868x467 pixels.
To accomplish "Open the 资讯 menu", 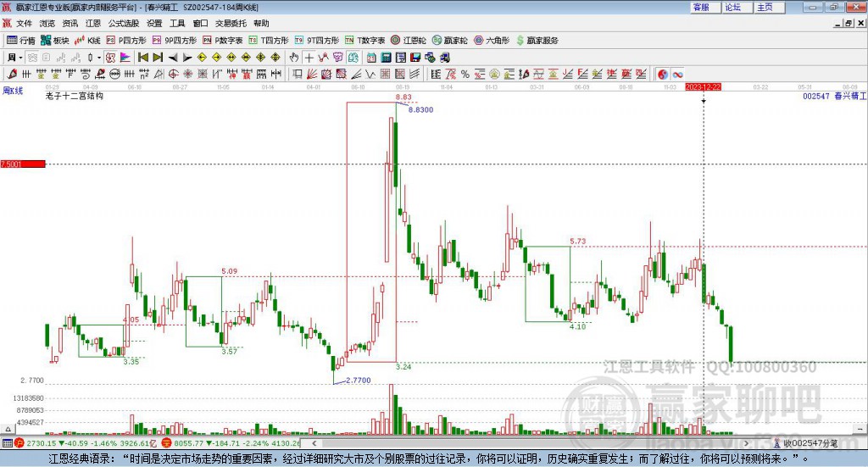I will 70,23.
